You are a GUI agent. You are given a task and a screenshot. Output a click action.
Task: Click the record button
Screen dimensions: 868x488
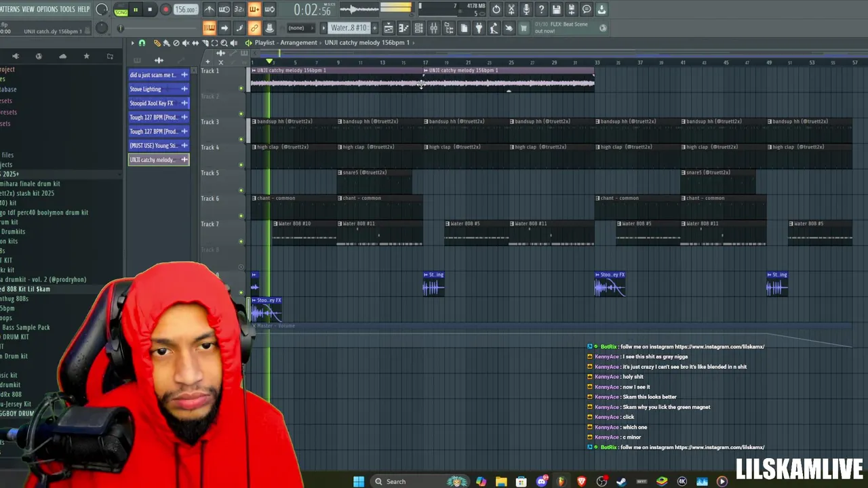(166, 9)
